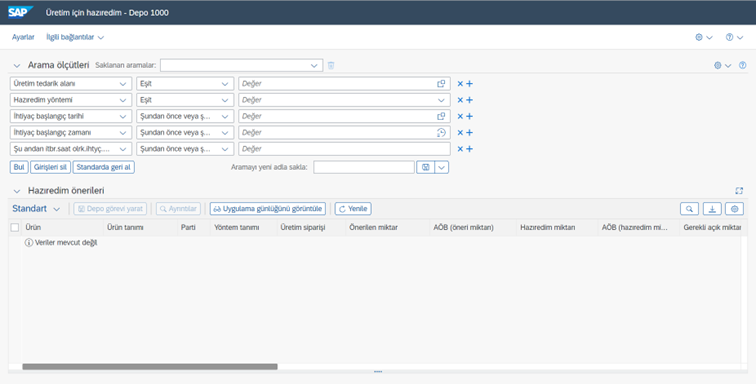Screen dimensions: 756x384
Task: Collapse Arama ölçütleri section
Action: 17,65
